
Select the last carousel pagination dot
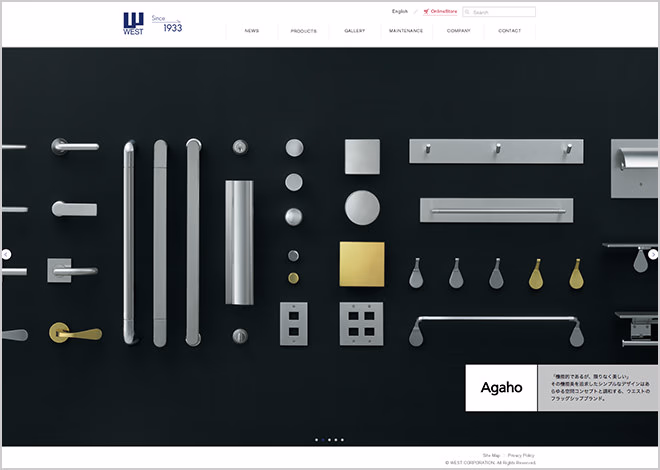point(342,439)
